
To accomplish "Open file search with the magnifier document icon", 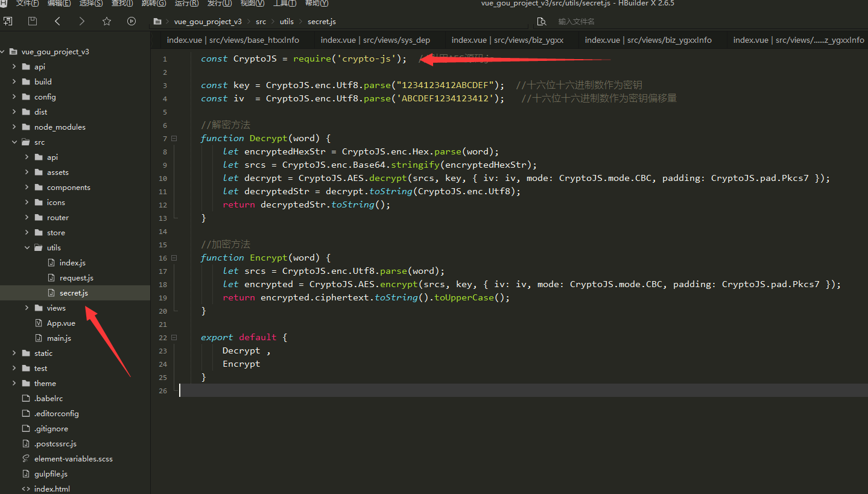I will coord(541,21).
